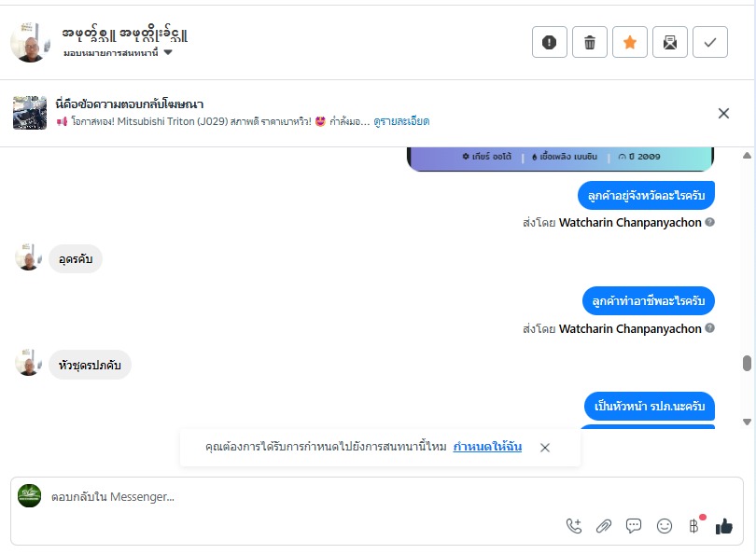Click the กำหนดให้ฉัน assign-to-me link
The height and width of the screenshot is (554, 756).
click(487, 447)
